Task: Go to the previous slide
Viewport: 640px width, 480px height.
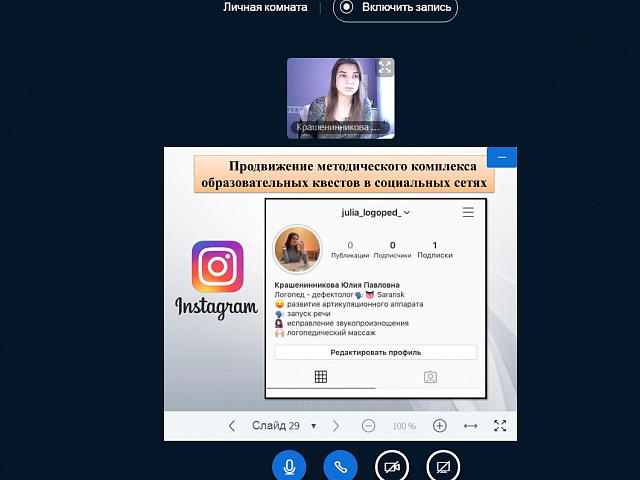Action: [x=232, y=426]
